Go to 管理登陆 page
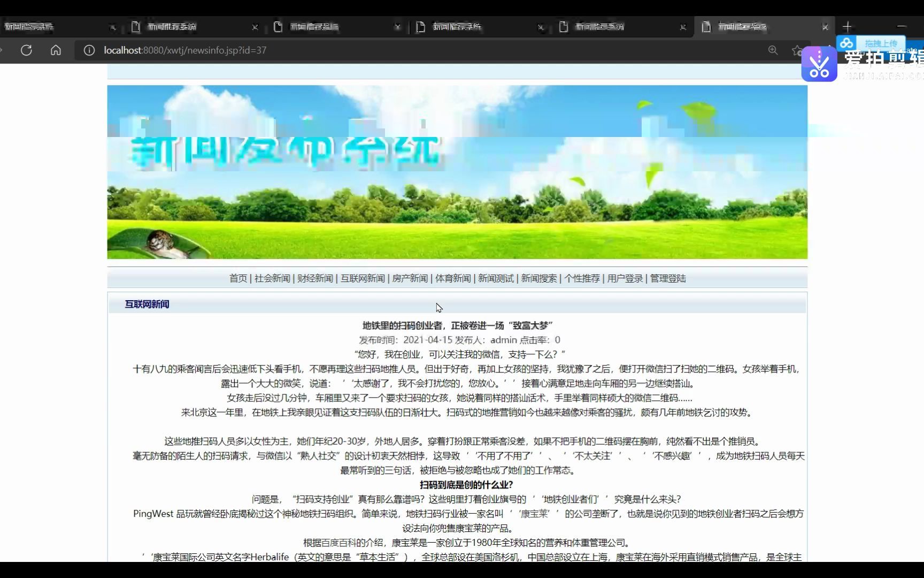The height and width of the screenshot is (578, 924). click(668, 278)
